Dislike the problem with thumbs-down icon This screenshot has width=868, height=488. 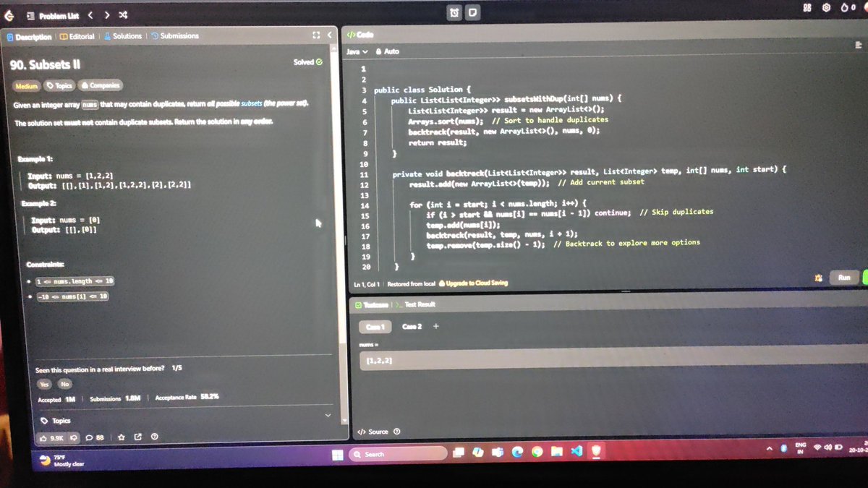[x=73, y=437]
